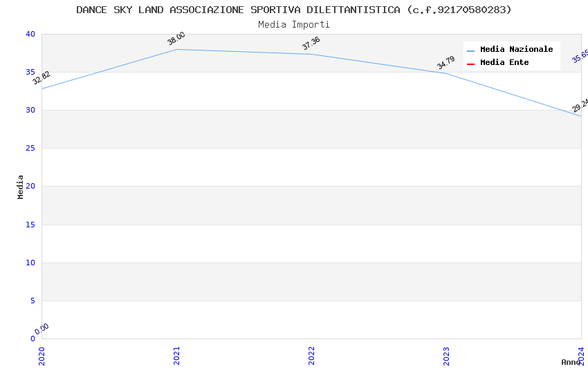Screen dimensions: 588x380
Task: Click the 5 y-axis tick label
Action: coord(33,301)
